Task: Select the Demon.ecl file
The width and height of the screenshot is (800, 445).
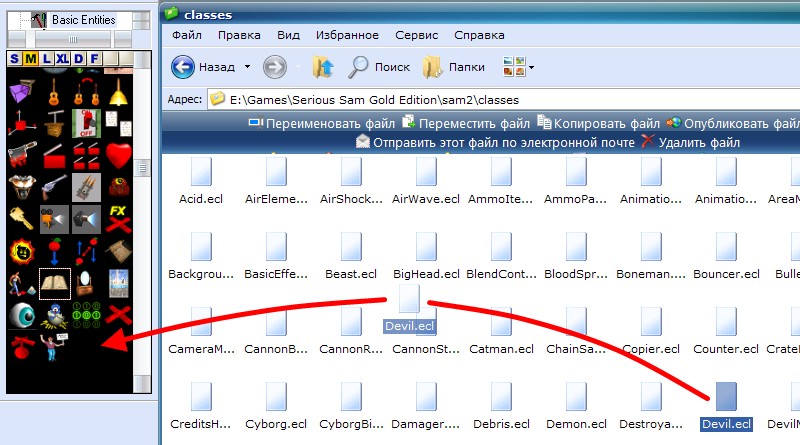Action: click(576, 406)
